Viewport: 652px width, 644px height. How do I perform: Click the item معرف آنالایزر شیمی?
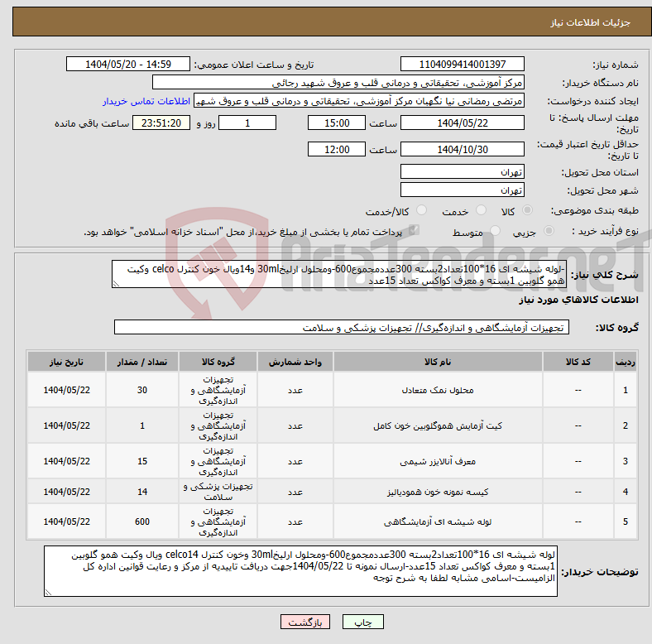(438, 461)
